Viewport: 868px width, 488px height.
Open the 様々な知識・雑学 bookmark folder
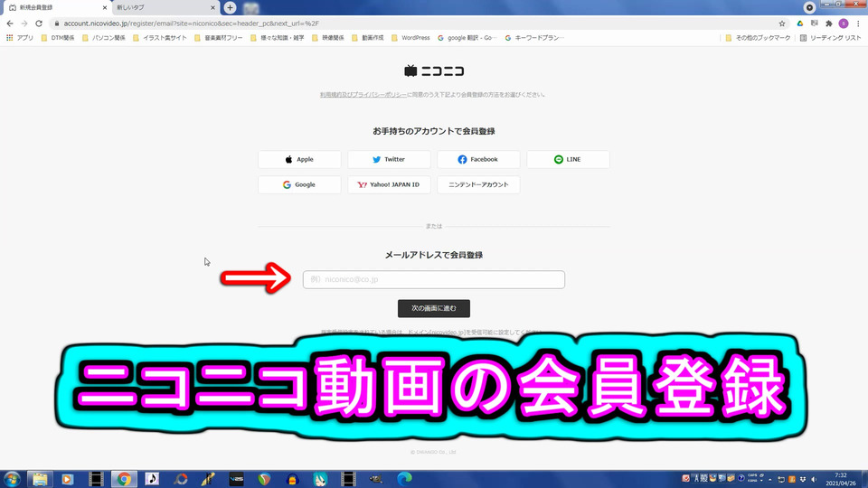point(277,38)
